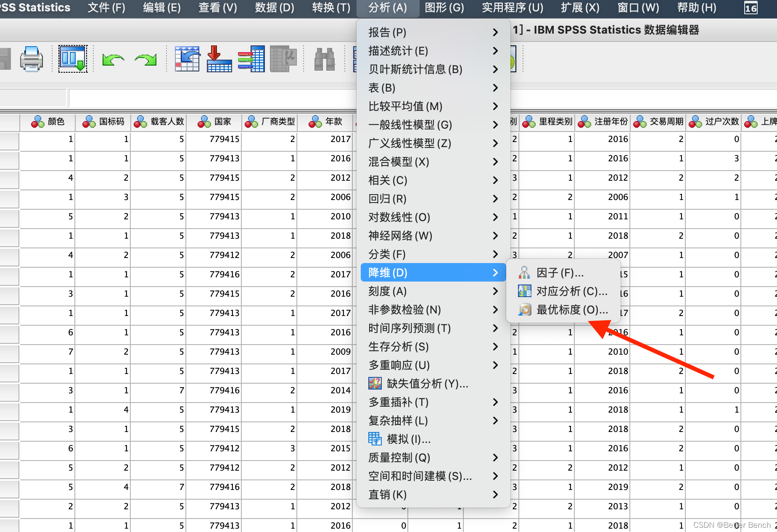
Task: Expand the 比较平均值 (M) submenu arrow
Action: [x=495, y=106]
